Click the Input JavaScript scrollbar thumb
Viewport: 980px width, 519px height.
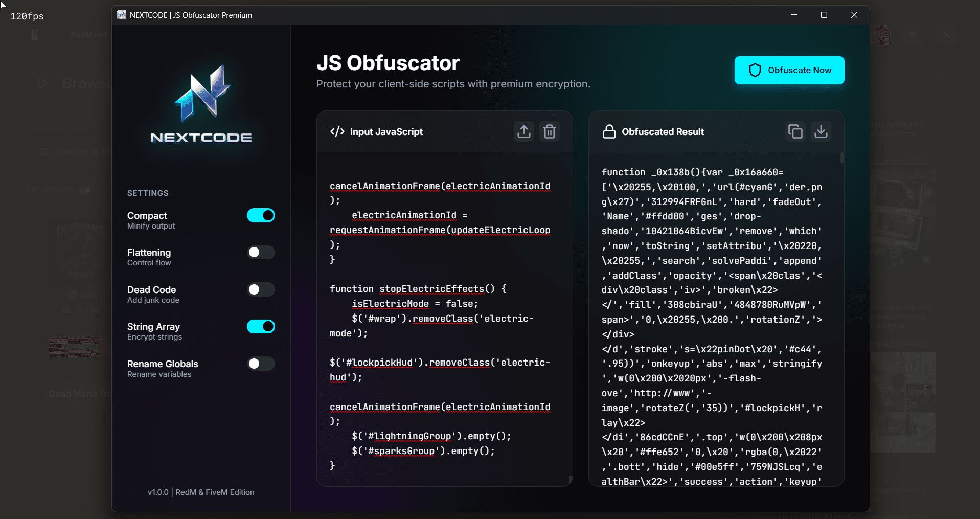tap(570, 480)
